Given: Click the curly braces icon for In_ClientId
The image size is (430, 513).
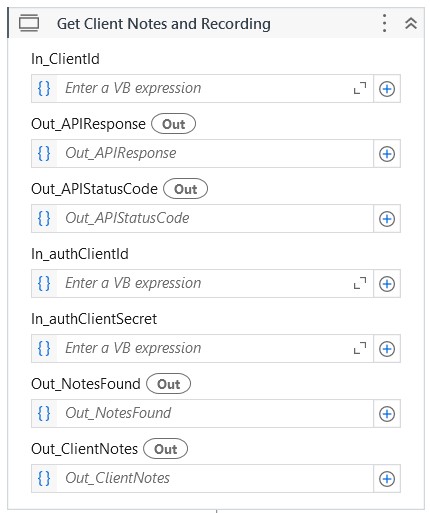Looking at the screenshot, I should tap(44, 88).
